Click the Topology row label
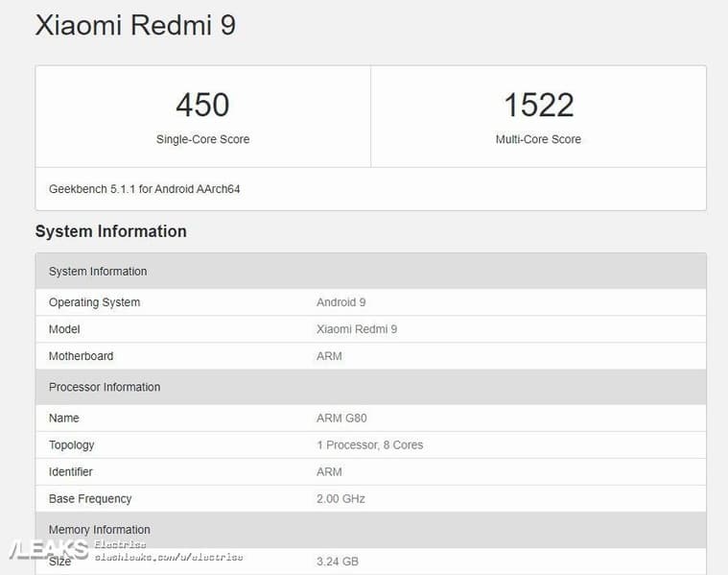 click(71, 445)
